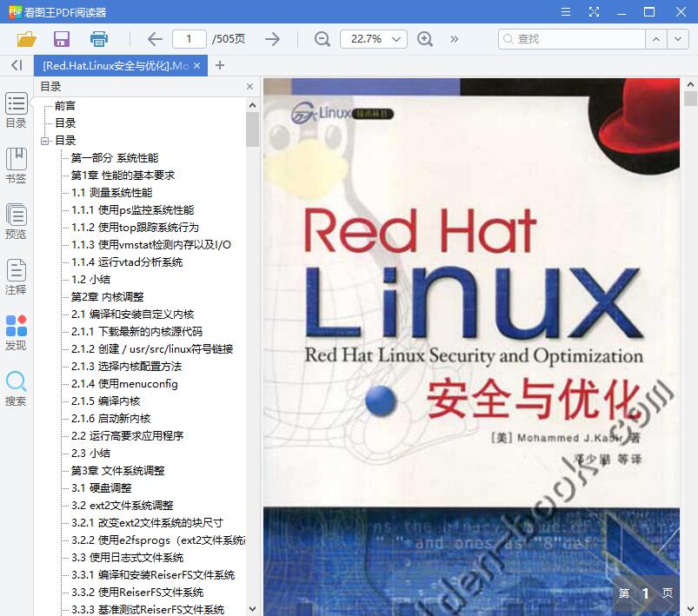Image resolution: width=698 pixels, height=616 pixels.
Task: Go to next page with the right arrow
Action: click(272, 39)
